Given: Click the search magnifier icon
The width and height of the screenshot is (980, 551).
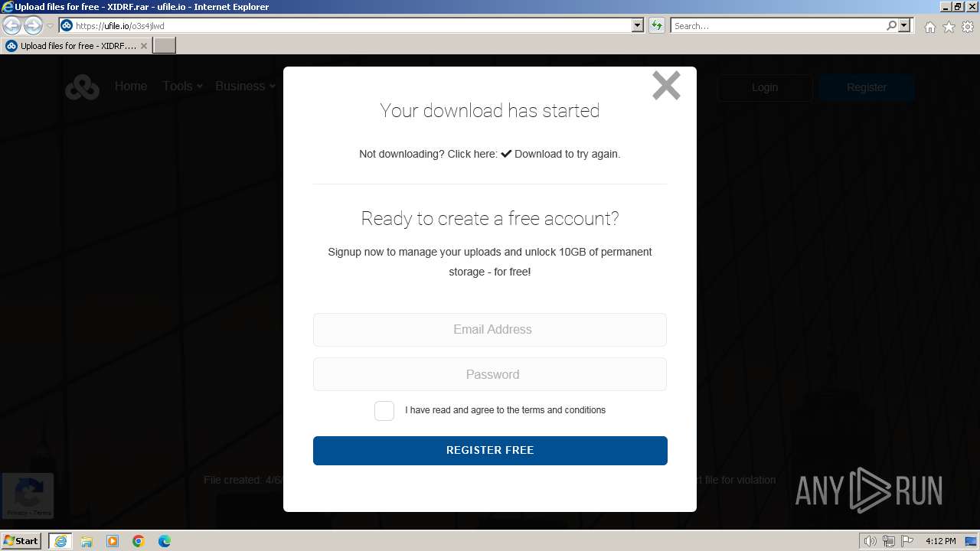Looking at the screenshot, I should click(x=891, y=25).
